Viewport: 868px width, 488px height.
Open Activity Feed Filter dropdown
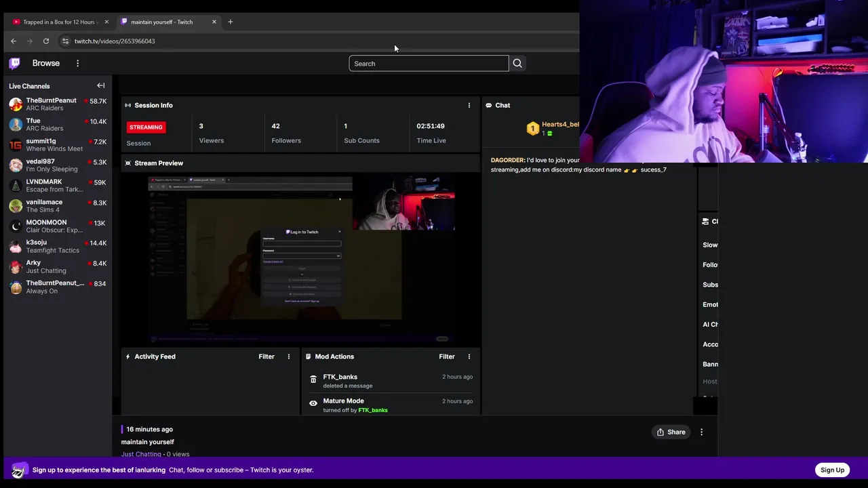pos(267,357)
